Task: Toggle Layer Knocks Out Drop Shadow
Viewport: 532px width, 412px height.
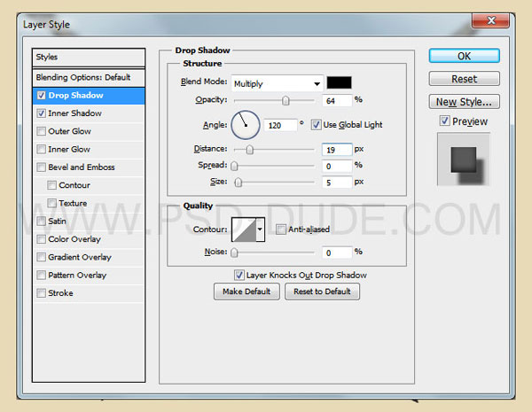Action: tap(239, 275)
